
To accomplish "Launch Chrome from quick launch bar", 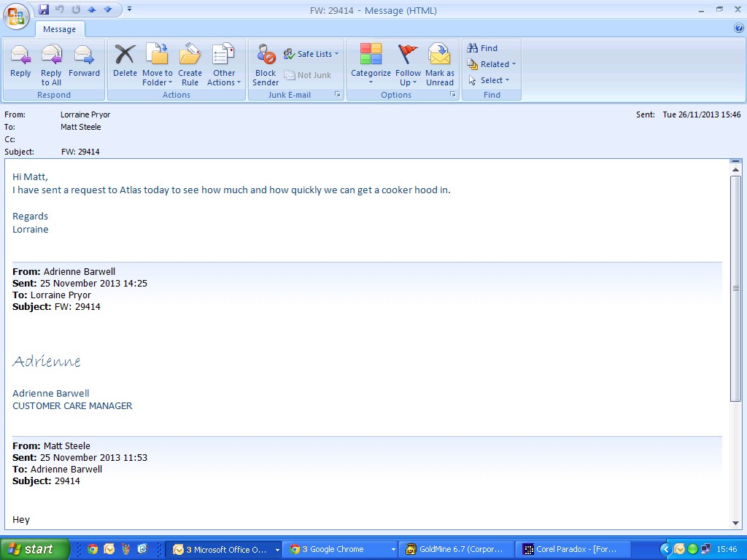I will click(x=93, y=549).
